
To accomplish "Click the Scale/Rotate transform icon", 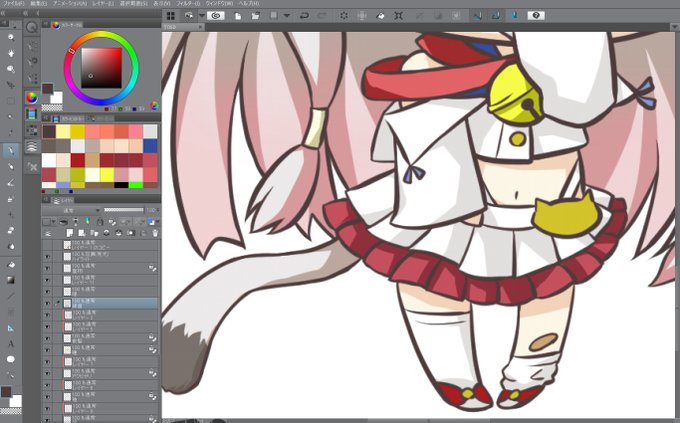I will [x=399, y=16].
